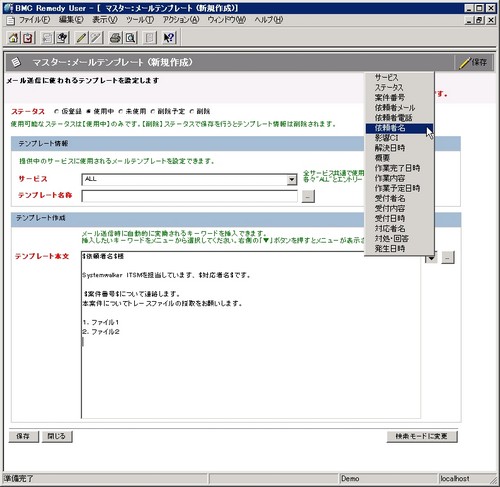Open the アクション menu
500x487 pixels.
(x=181, y=20)
